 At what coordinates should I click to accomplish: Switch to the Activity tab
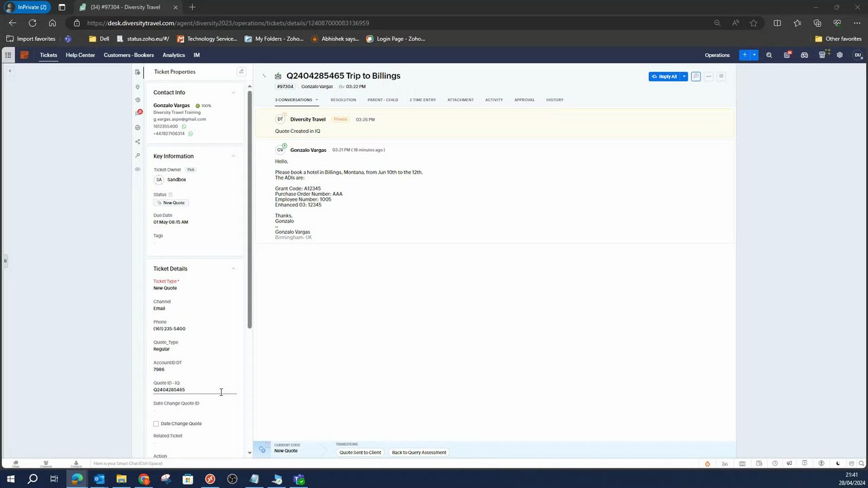click(494, 100)
